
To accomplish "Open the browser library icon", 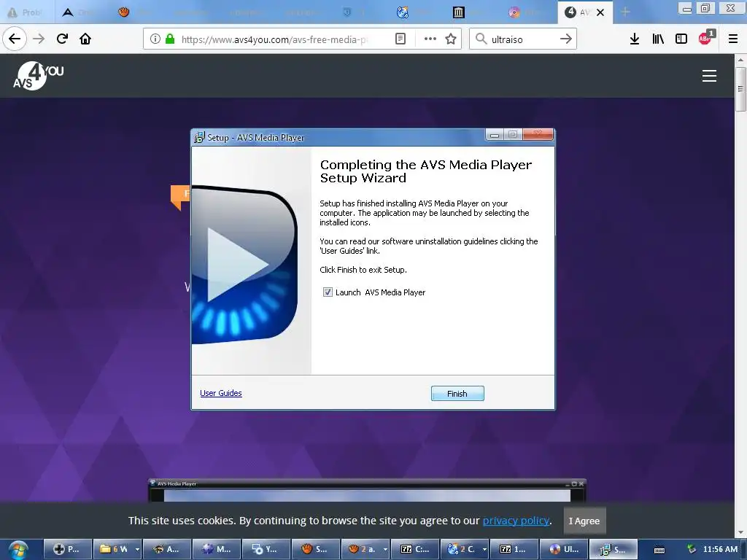I will pyautogui.click(x=658, y=39).
